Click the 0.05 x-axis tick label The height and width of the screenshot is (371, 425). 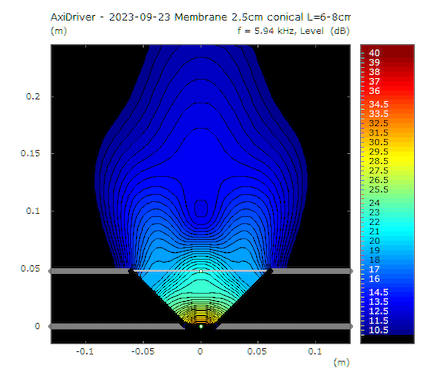257,351
